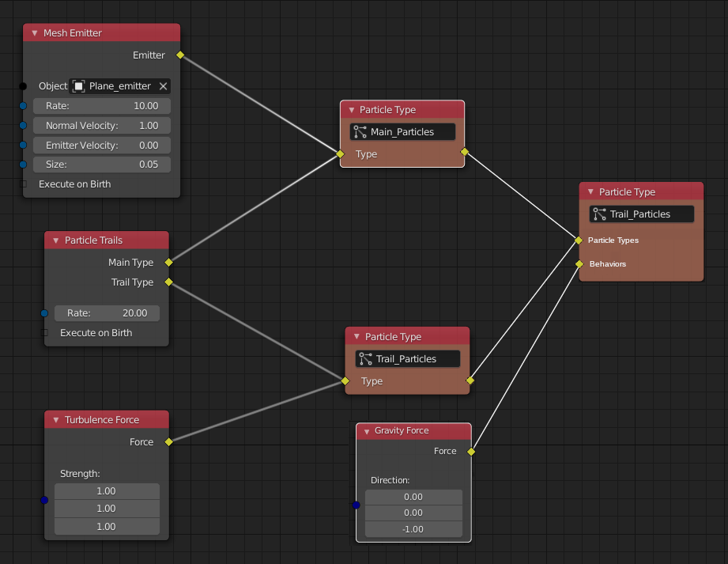The image size is (728, 564).
Task: Clear the Plane_emitter object with the X
Action: click(x=163, y=86)
